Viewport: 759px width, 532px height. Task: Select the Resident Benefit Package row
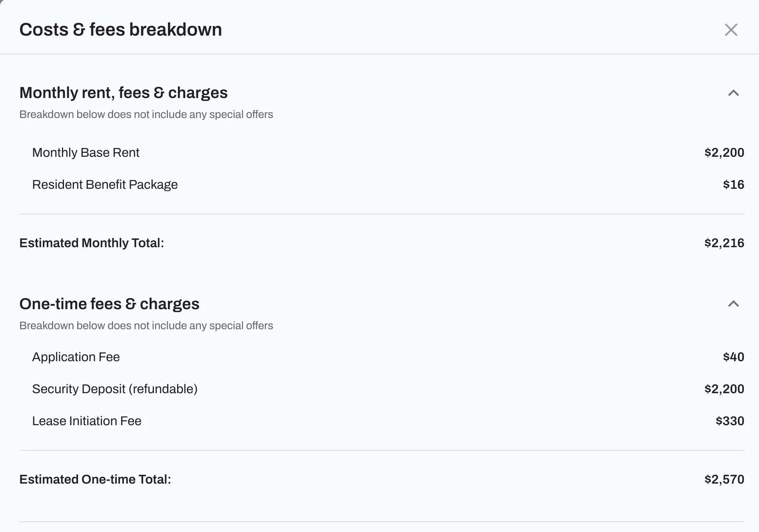pyautogui.click(x=105, y=184)
